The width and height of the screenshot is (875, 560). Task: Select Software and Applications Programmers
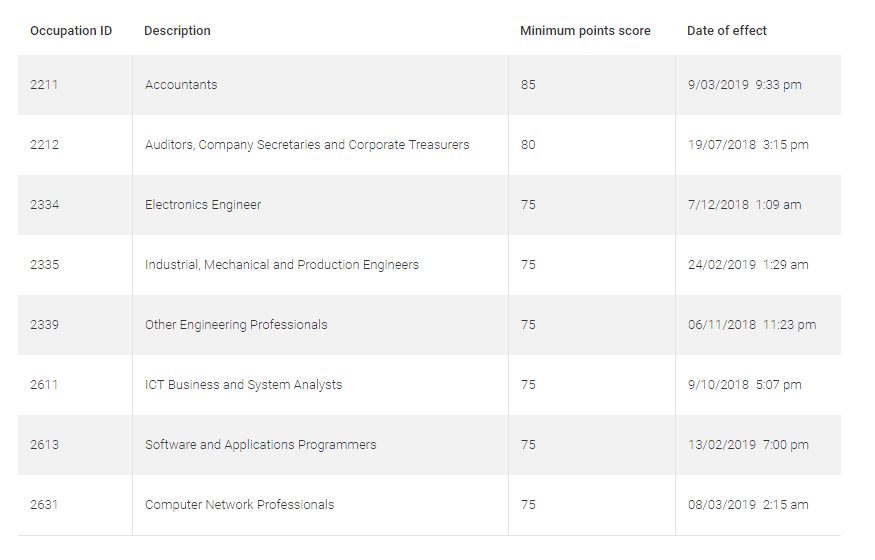click(x=261, y=445)
